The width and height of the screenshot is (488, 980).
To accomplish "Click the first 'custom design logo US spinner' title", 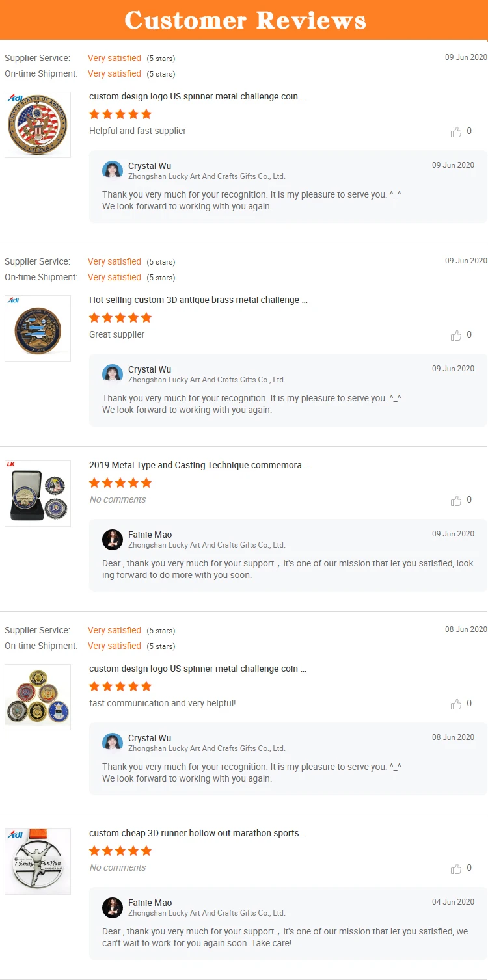I will 198,97.
